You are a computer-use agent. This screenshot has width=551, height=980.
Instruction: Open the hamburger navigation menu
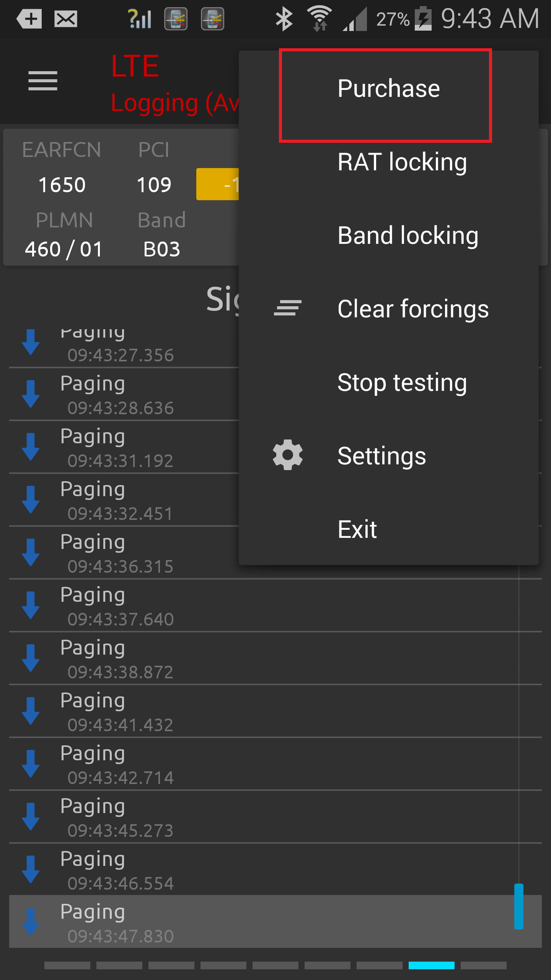tap(42, 81)
